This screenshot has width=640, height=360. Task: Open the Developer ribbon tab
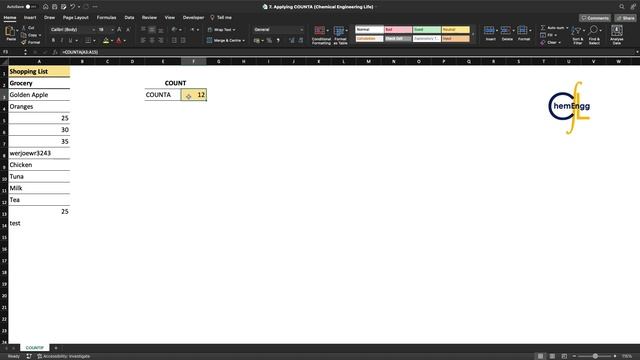point(193,18)
